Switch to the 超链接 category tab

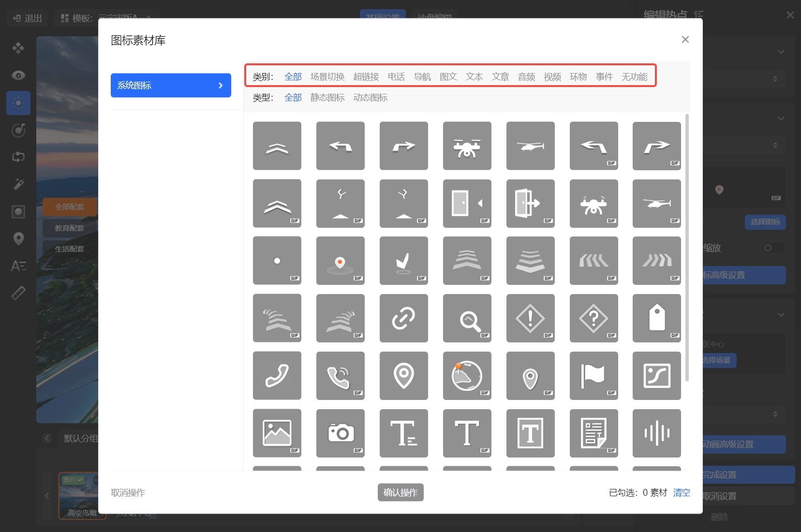pos(366,77)
